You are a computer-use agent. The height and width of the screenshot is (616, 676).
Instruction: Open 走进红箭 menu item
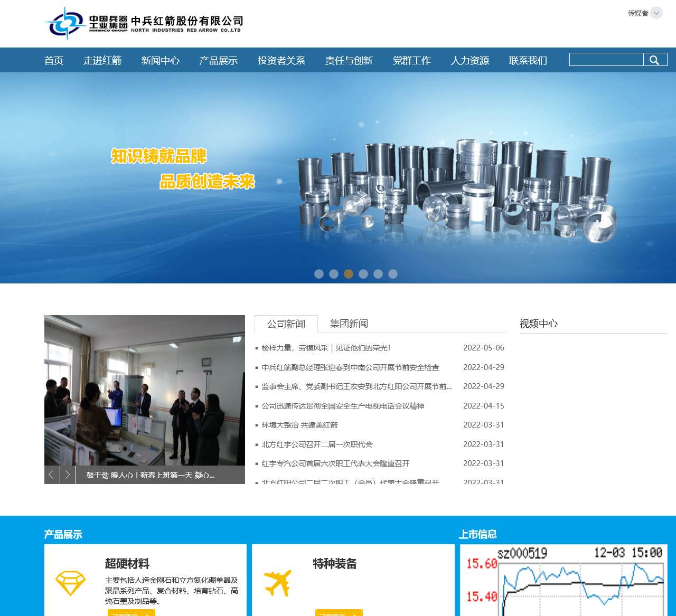coord(102,61)
